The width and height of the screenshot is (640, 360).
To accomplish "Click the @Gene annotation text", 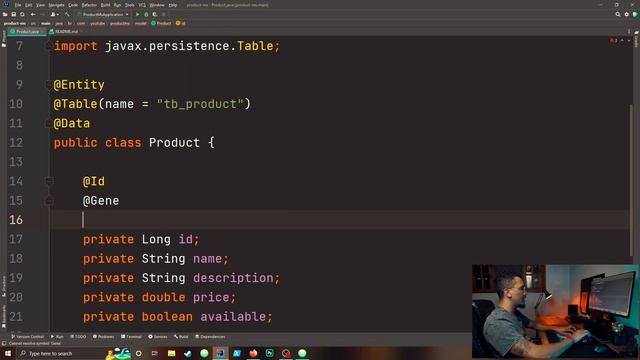I will [x=101, y=200].
